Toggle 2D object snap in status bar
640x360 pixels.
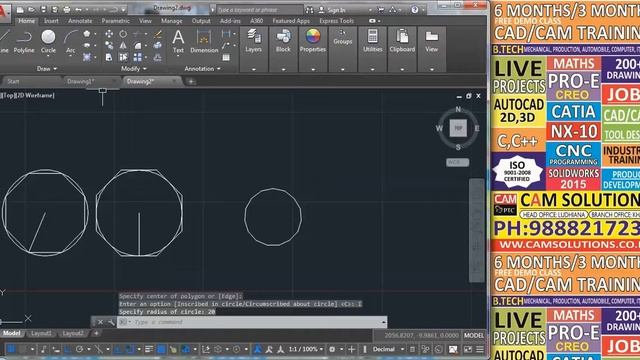click(x=130, y=349)
